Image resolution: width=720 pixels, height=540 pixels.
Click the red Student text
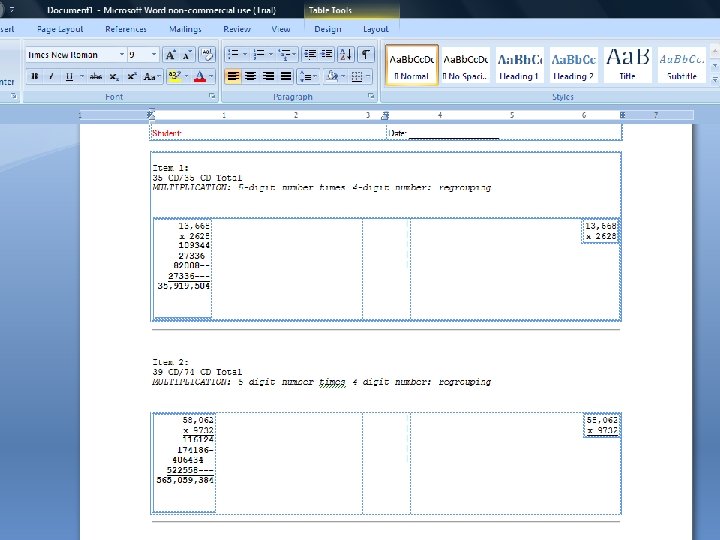coord(167,133)
